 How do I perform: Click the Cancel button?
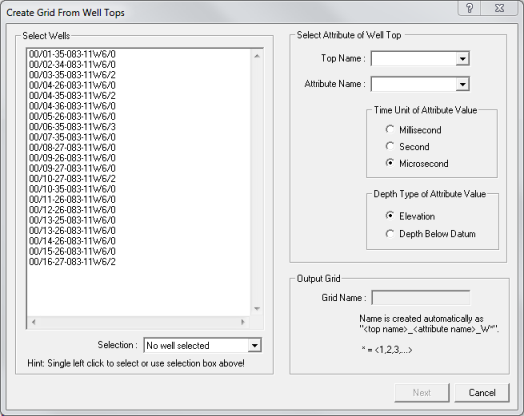point(482,393)
